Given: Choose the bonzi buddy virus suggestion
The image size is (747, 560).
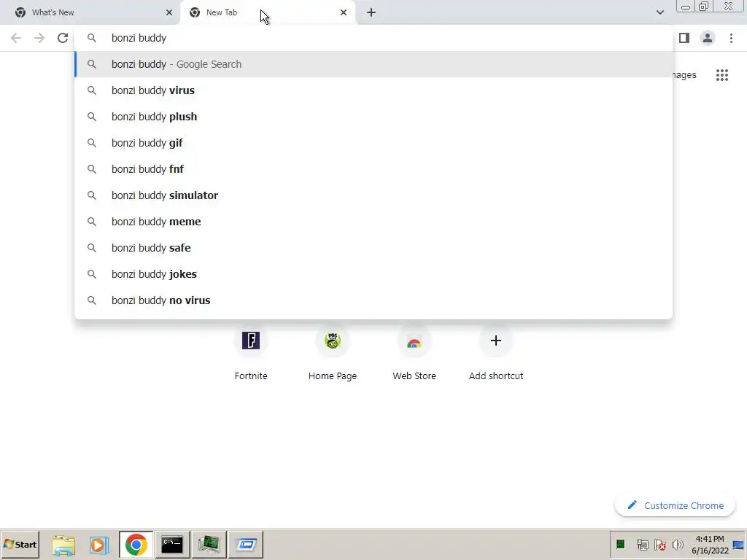Looking at the screenshot, I should pos(373,90).
